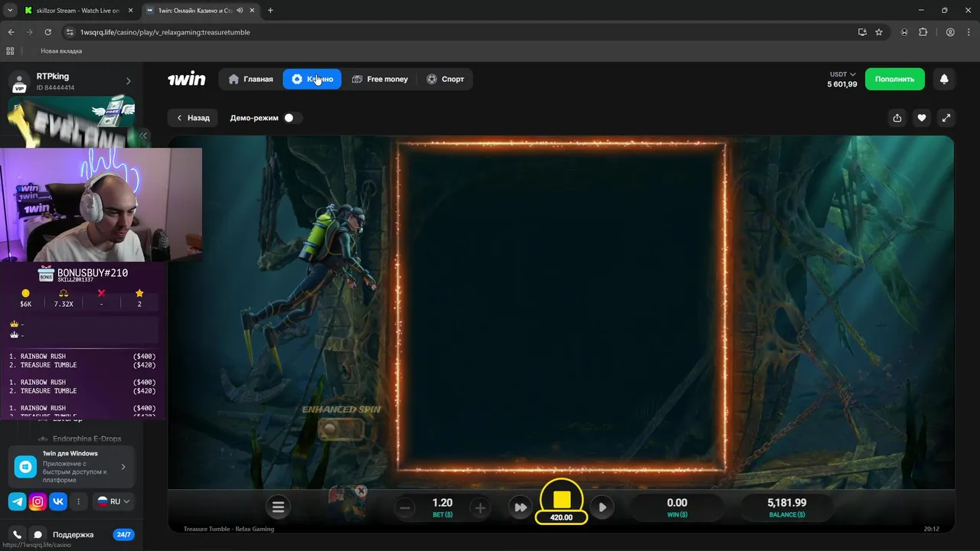Share the game via share icon
The width and height of the screenshot is (980, 551).
click(897, 118)
